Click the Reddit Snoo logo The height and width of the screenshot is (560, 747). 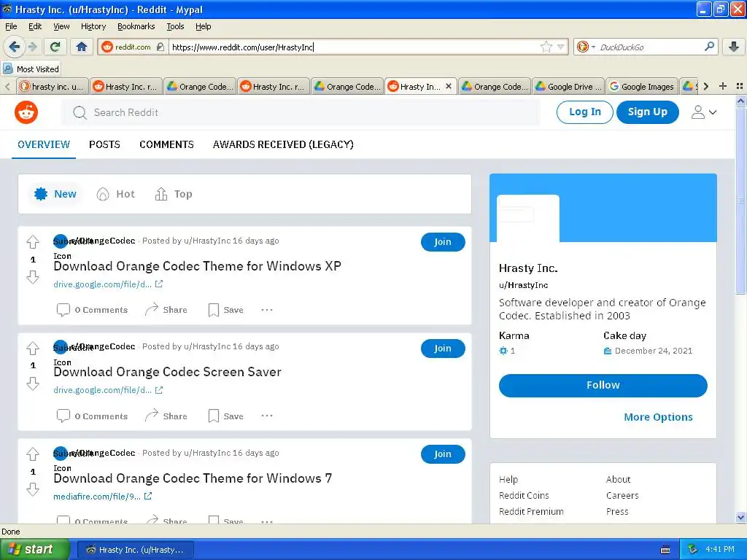(26, 112)
